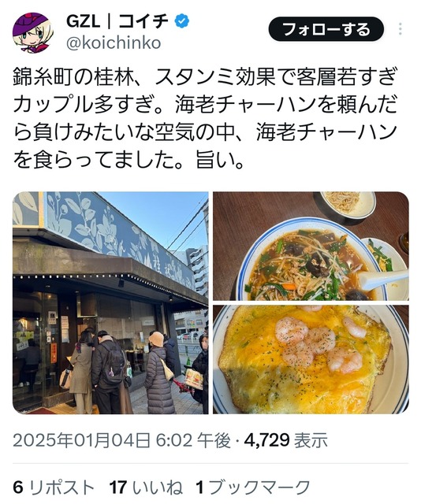421x504 pixels.
Task: Open the @koichinko handle link
Action: (114, 43)
